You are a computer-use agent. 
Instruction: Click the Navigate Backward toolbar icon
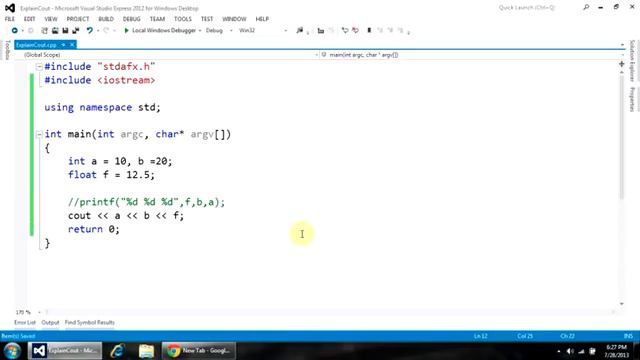15,31
